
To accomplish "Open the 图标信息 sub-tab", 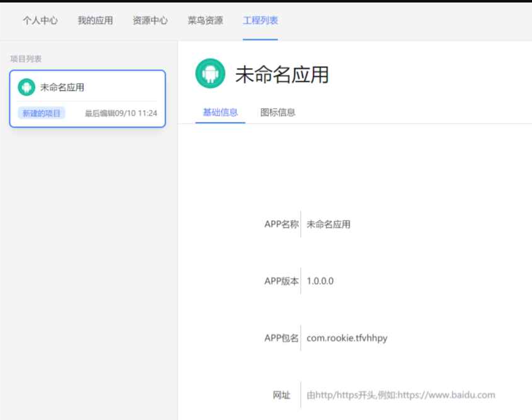I will click(278, 112).
